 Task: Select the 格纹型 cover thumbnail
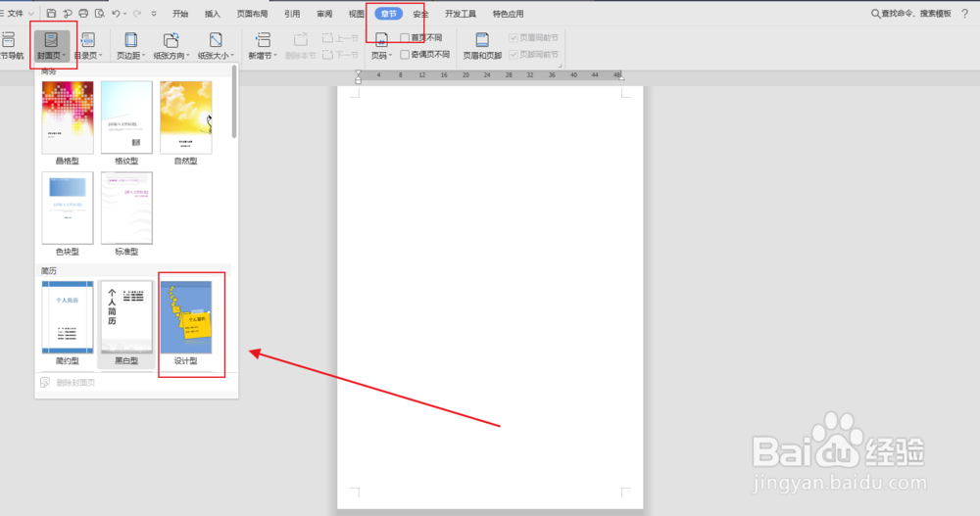pyautogui.click(x=126, y=117)
